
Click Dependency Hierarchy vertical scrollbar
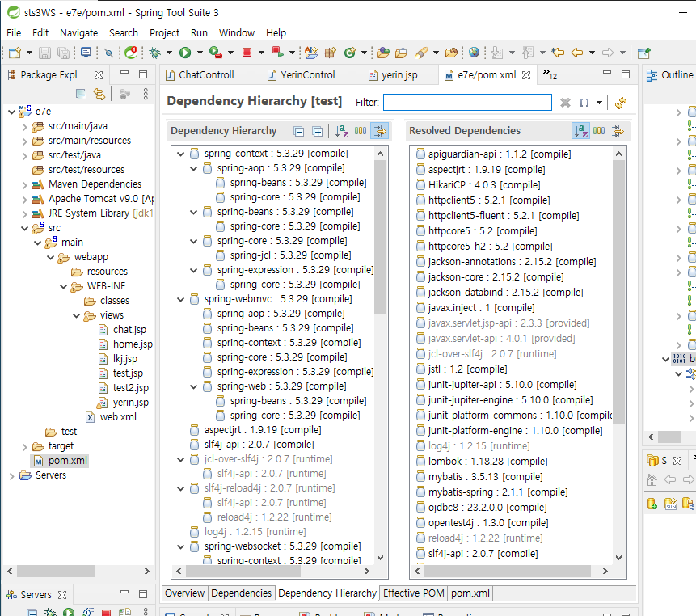tap(381, 238)
